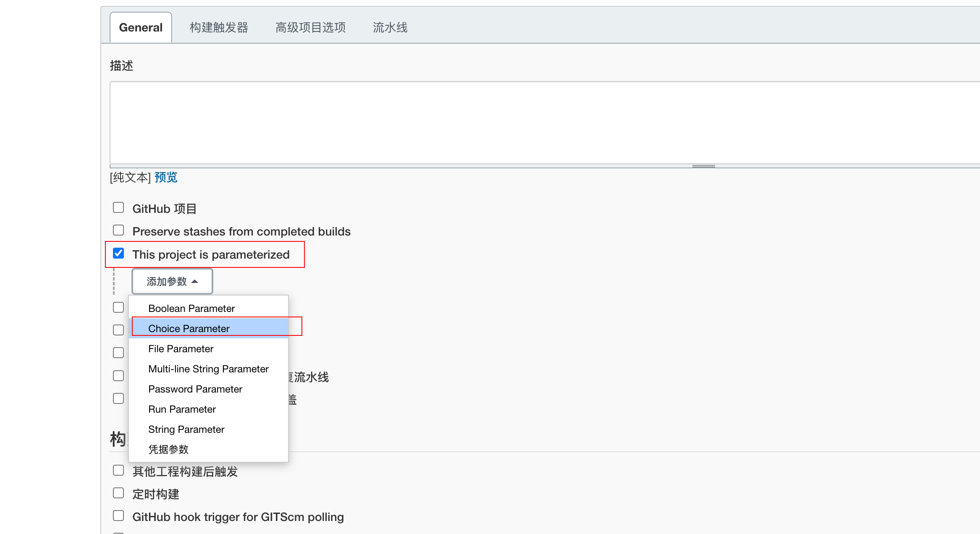The width and height of the screenshot is (980, 534).
Task: Select 凭据参数 credentials parameter
Action: [x=168, y=450]
